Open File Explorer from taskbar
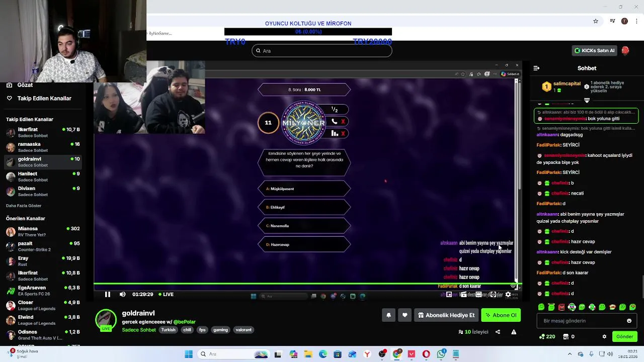644x362 pixels. point(308,354)
